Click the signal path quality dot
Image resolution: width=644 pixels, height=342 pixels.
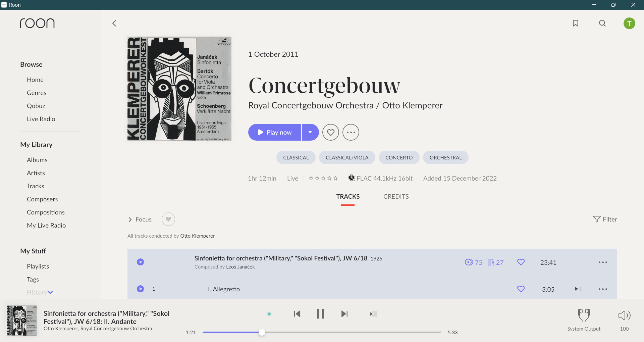[x=269, y=314]
